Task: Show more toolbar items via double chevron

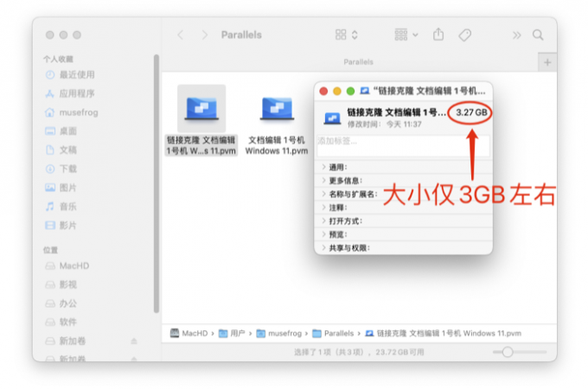Action: [517, 35]
